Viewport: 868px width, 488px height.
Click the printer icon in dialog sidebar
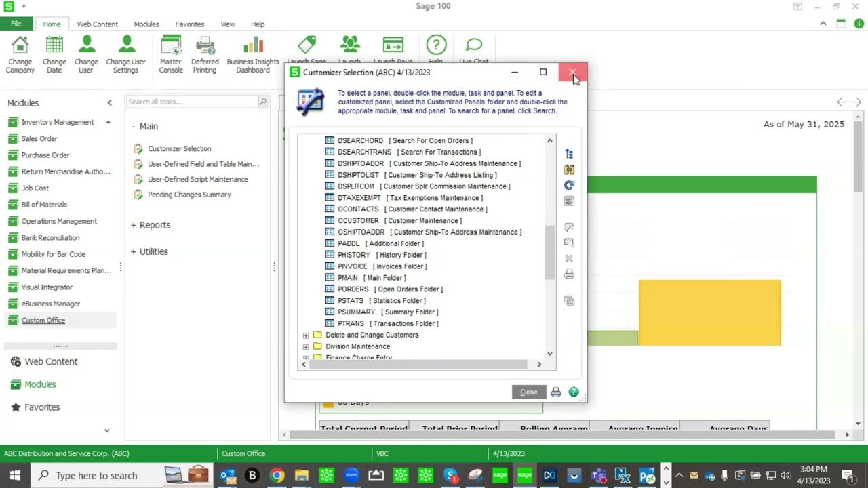569,274
